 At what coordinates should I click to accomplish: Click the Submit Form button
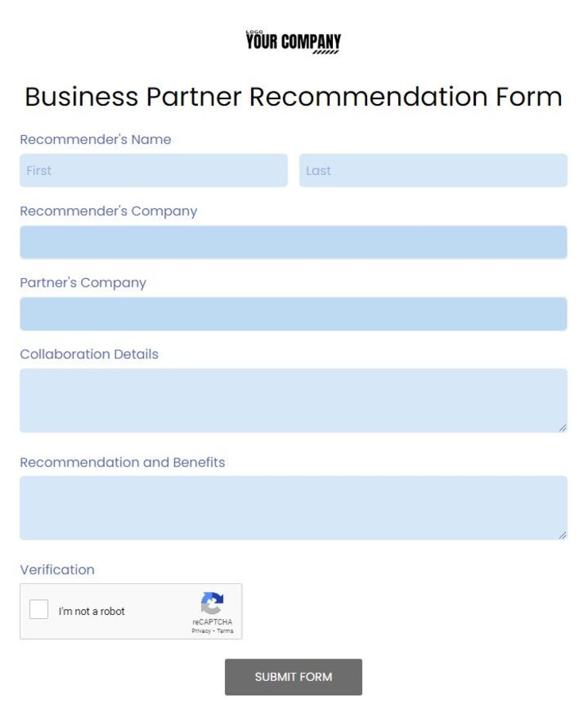pos(294,677)
